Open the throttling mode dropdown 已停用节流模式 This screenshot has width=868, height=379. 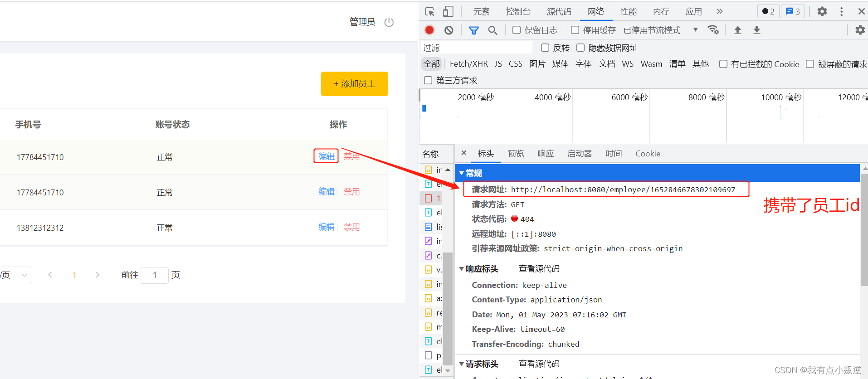click(x=661, y=30)
